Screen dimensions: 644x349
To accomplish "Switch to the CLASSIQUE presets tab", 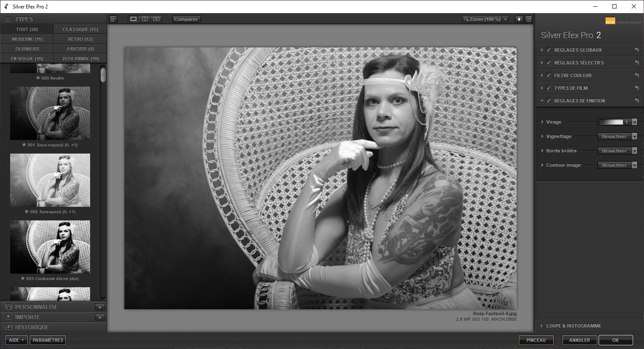I will click(80, 29).
